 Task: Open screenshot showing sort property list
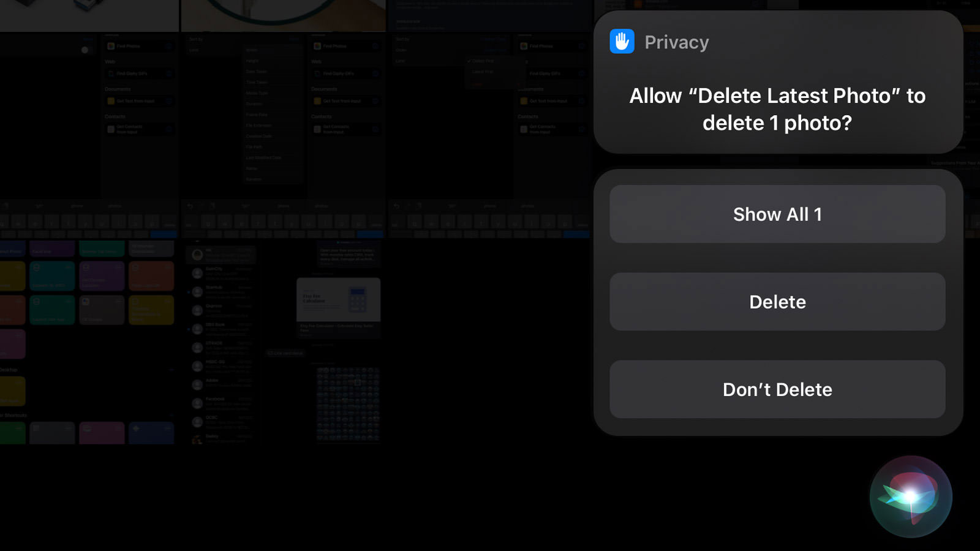point(283,137)
